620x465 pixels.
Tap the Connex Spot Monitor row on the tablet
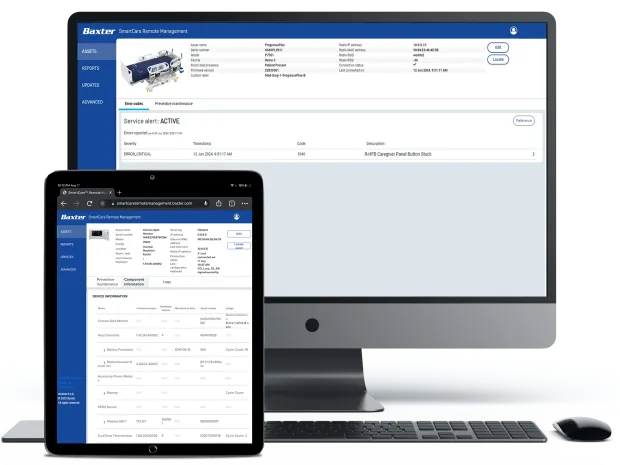pyautogui.click(x=172, y=321)
